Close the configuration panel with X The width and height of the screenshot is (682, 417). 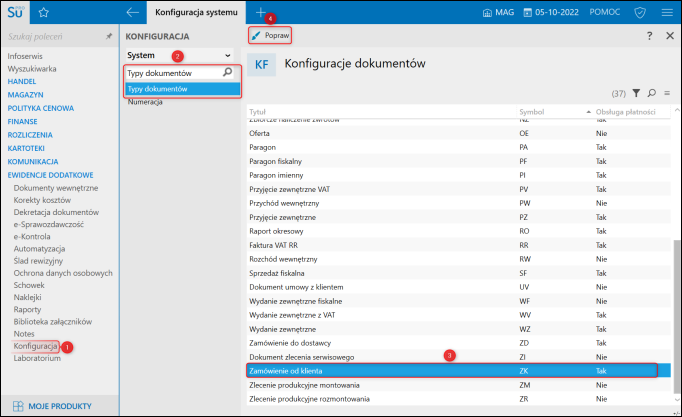click(670, 36)
